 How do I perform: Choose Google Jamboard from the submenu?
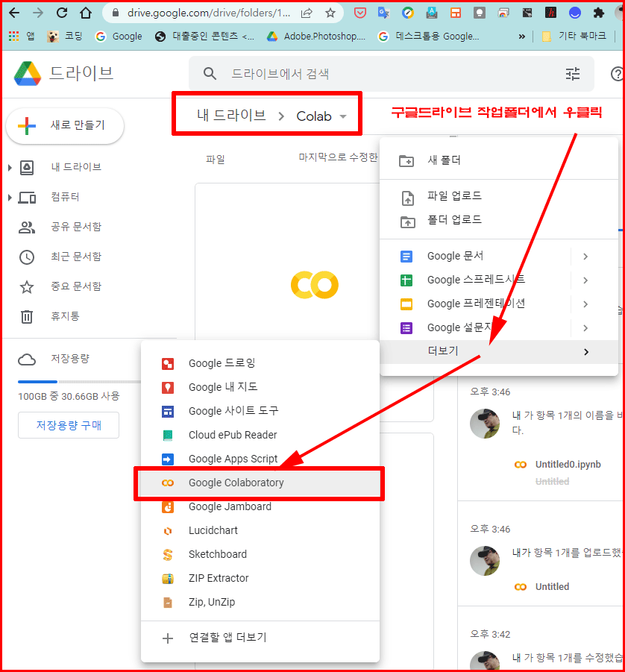point(260,507)
